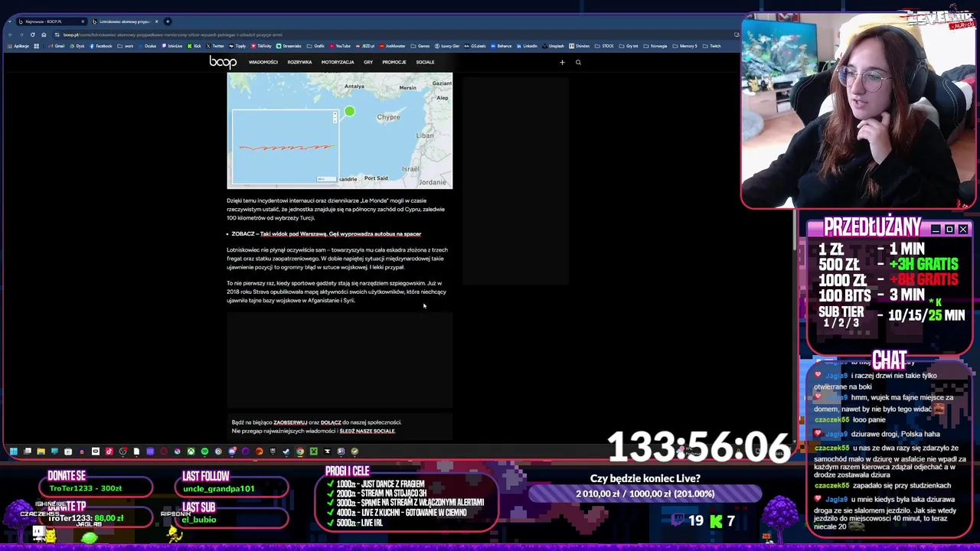980x551 pixels.
Task: Open the WIADOMOŚCI menu section
Action: pos(263,62)
